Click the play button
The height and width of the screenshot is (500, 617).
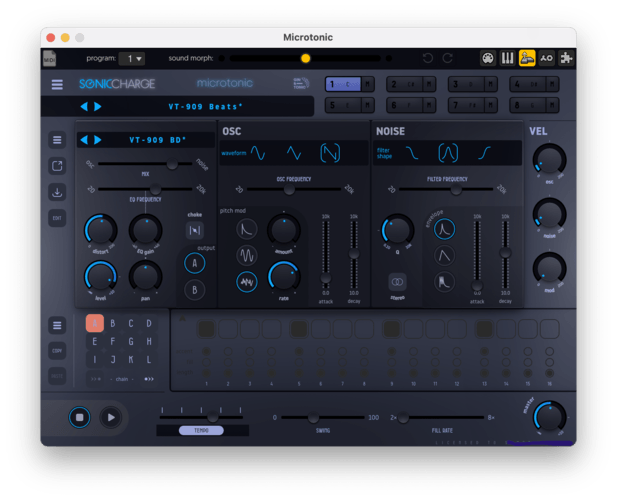pos(111,418)
